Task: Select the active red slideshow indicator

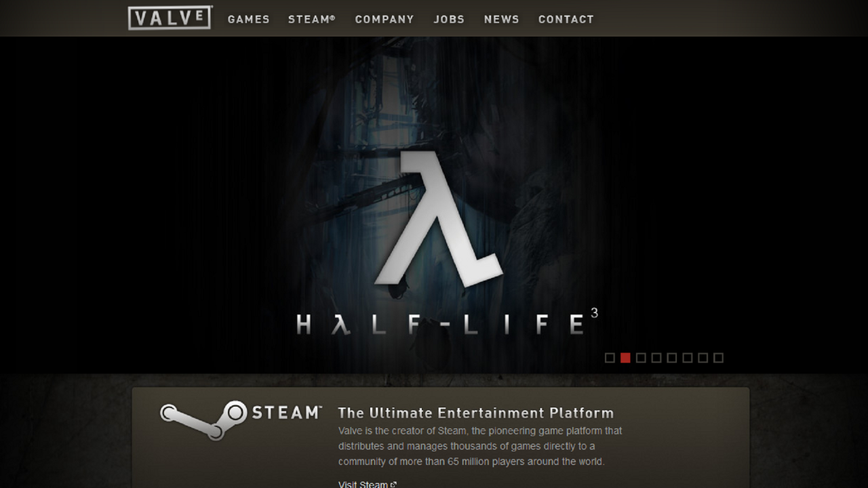Action: pyautogui.click(x=625, y=358)
